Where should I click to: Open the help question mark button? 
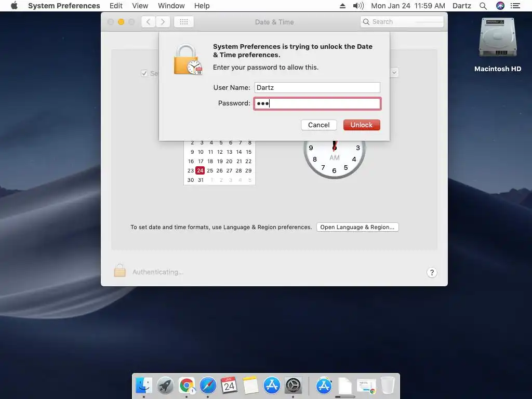click(432, 272)
